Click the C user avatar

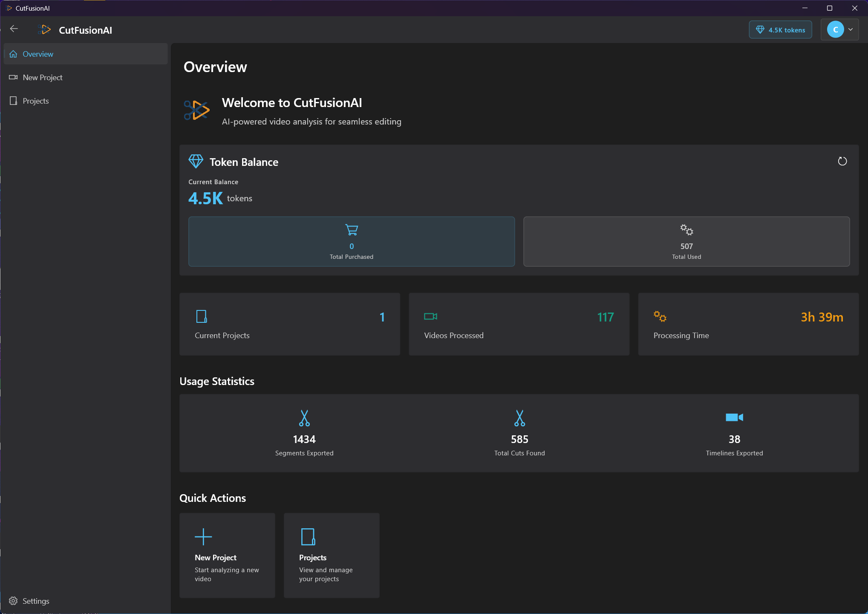coord(835,30)
